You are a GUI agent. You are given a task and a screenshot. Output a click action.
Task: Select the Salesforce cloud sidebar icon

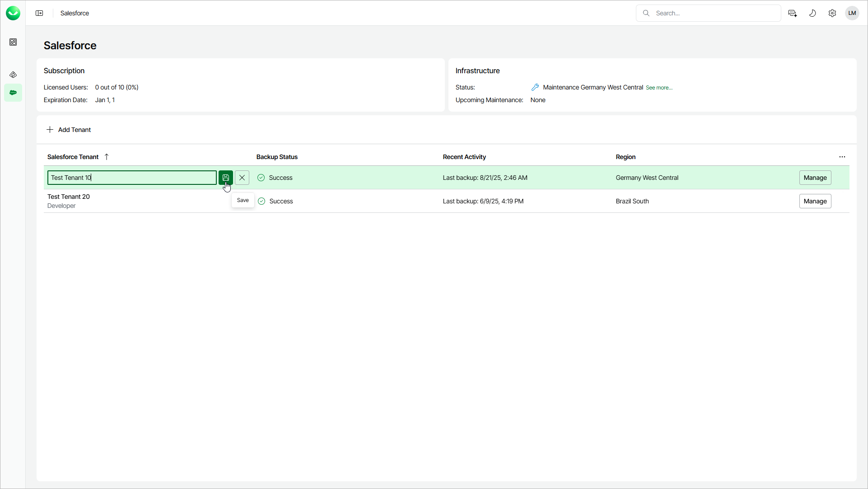pyautogui.click(x=13, y=93)
